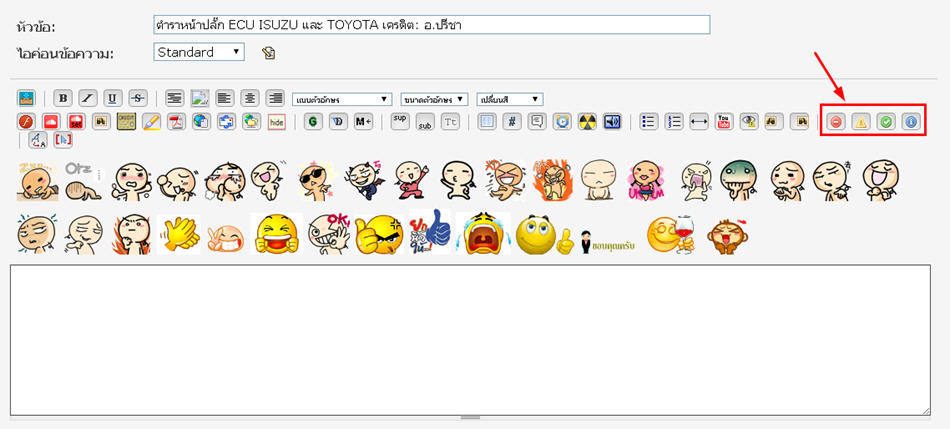Image resolution: width=950 pixels, height=429 pixels.
Task: Click the text area resize handle
Action: click(470, 417)
